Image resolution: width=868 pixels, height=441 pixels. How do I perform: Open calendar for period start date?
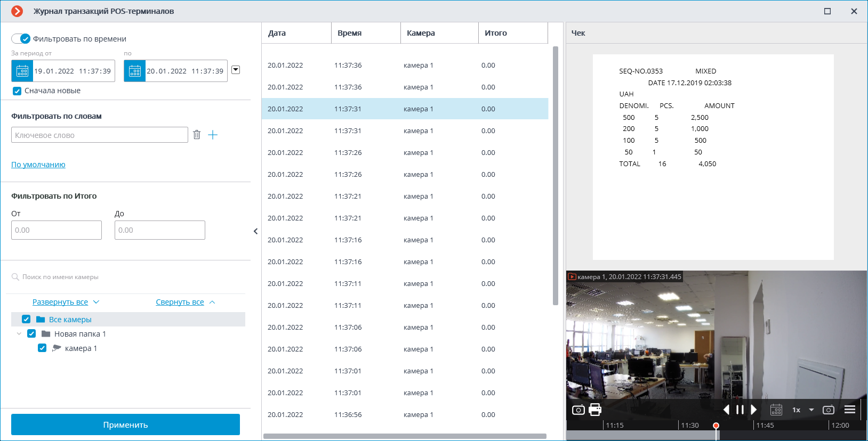tap(22, 71)
